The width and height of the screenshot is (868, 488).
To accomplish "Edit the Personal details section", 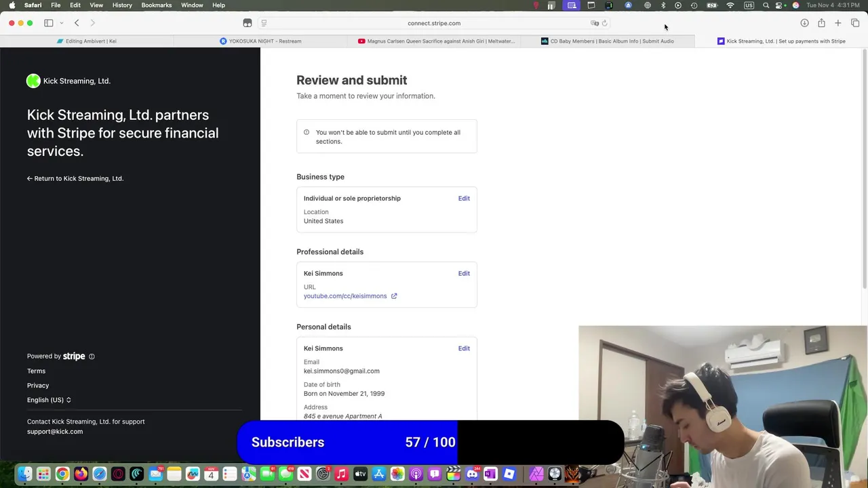I will click(x=464, y=348).
